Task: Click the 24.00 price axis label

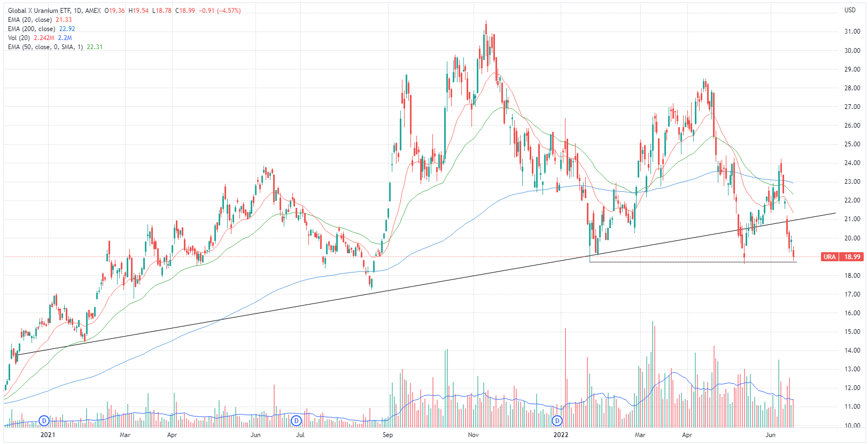Action: point(852,163)
